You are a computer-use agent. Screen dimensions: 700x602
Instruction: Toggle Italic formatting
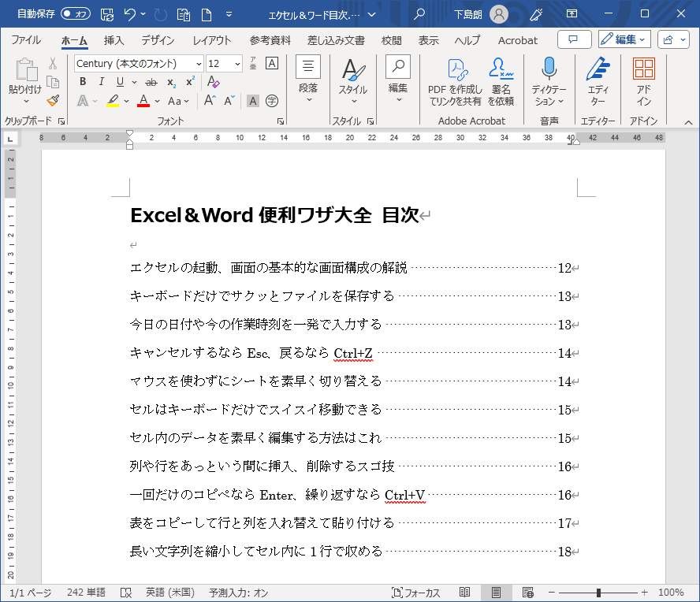101,81
